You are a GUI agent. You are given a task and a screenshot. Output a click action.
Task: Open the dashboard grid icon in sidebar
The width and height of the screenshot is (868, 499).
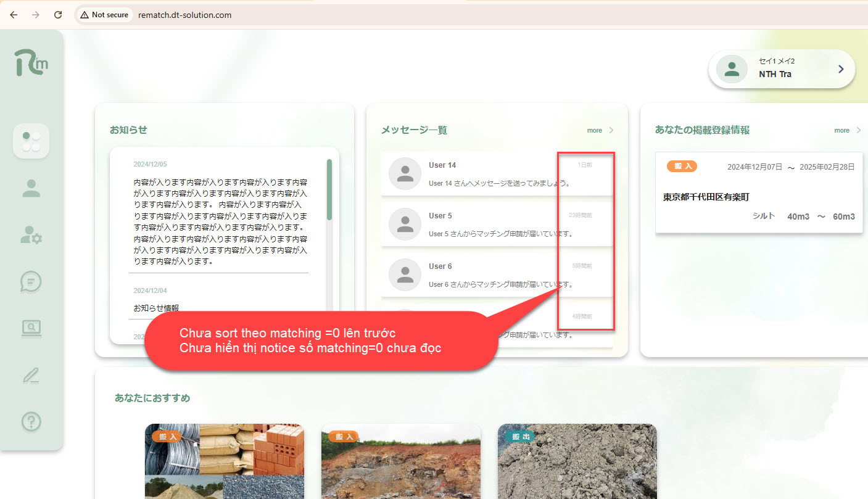[31, 141]
